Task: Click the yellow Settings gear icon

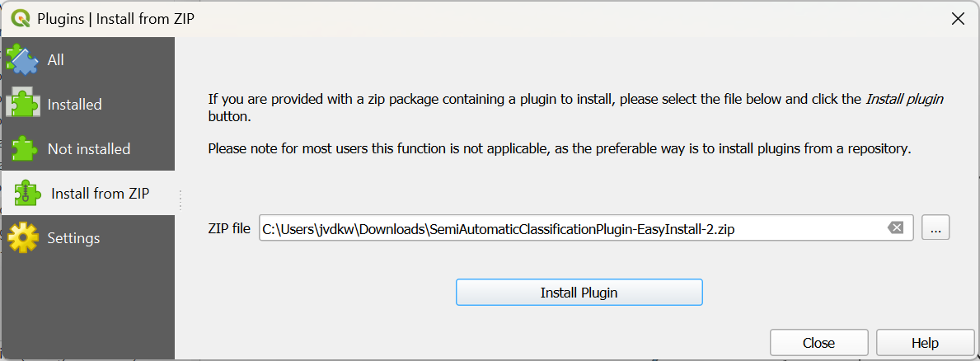Action: click(22, 238)
